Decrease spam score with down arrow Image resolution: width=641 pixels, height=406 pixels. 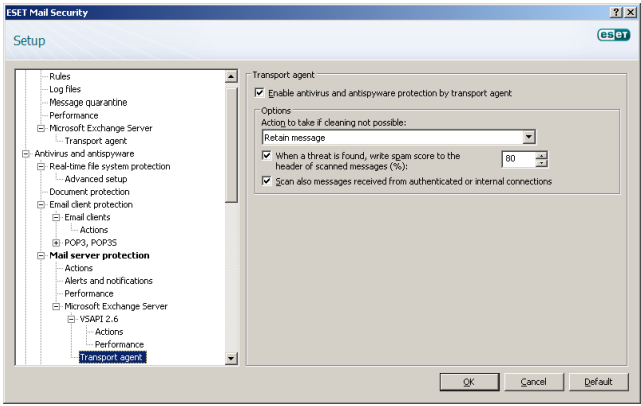[x=541, y=163]
